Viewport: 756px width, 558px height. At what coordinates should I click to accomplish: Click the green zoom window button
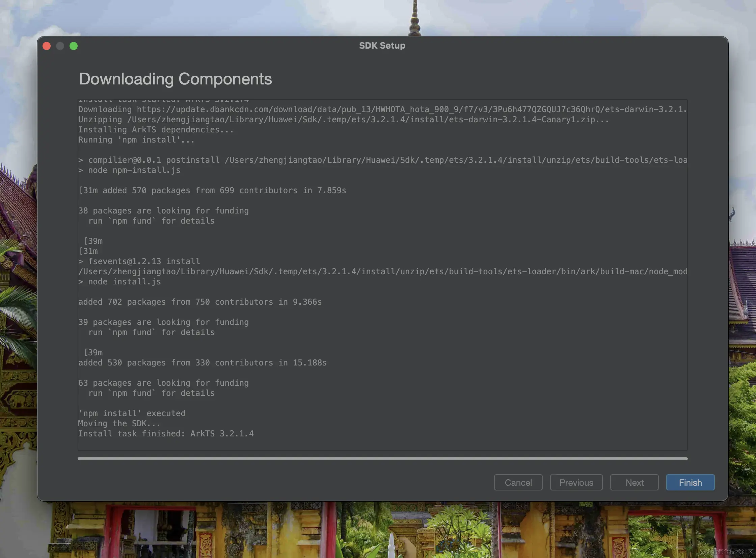(x=74, y=46)
